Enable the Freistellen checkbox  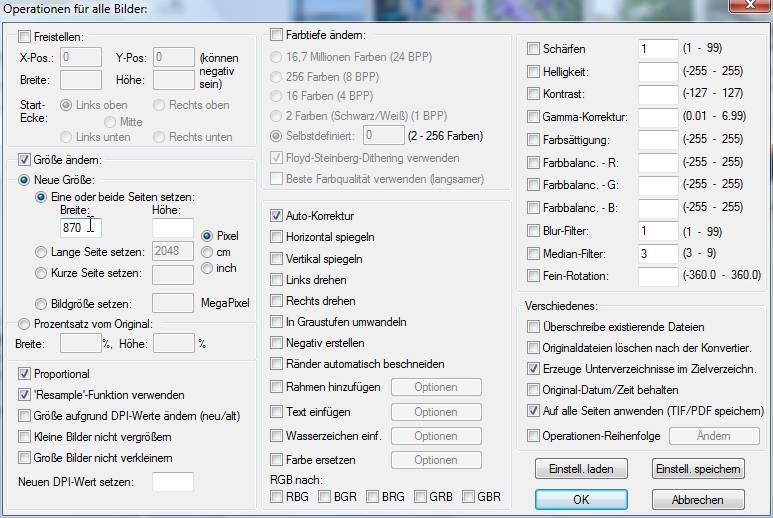(x=24, y=36)
